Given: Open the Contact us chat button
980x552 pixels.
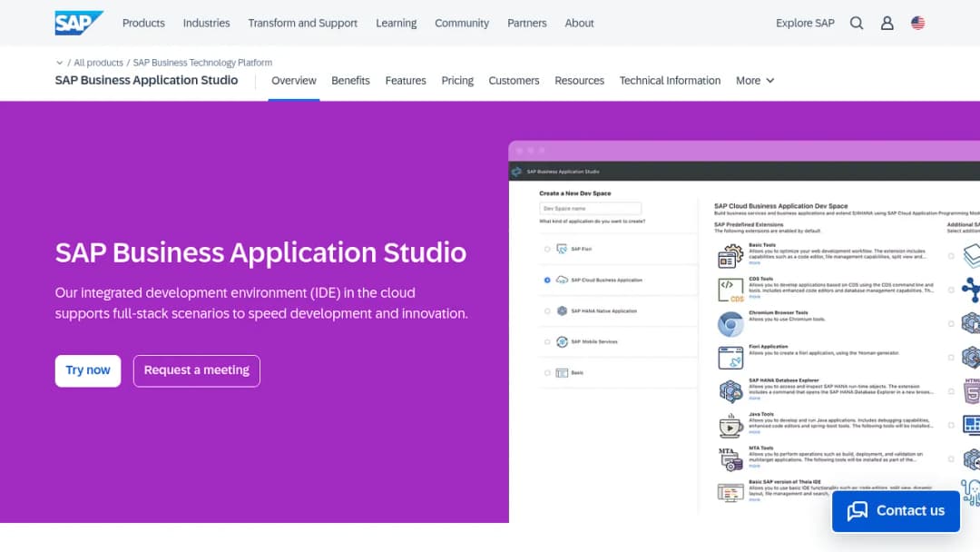Looking at the screenshot, I should click(896, 511).
